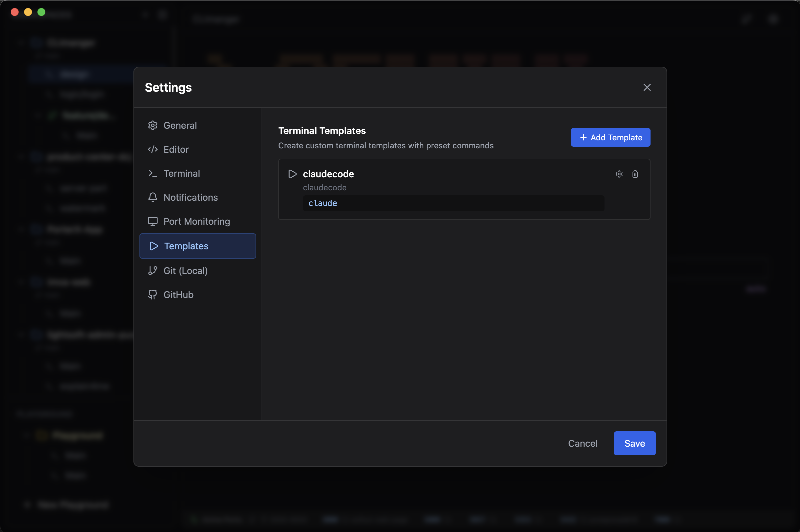This screenshot has height=532, width=800.
Task: Close the Settings dialog with X
Action: [x=647, y=87]
